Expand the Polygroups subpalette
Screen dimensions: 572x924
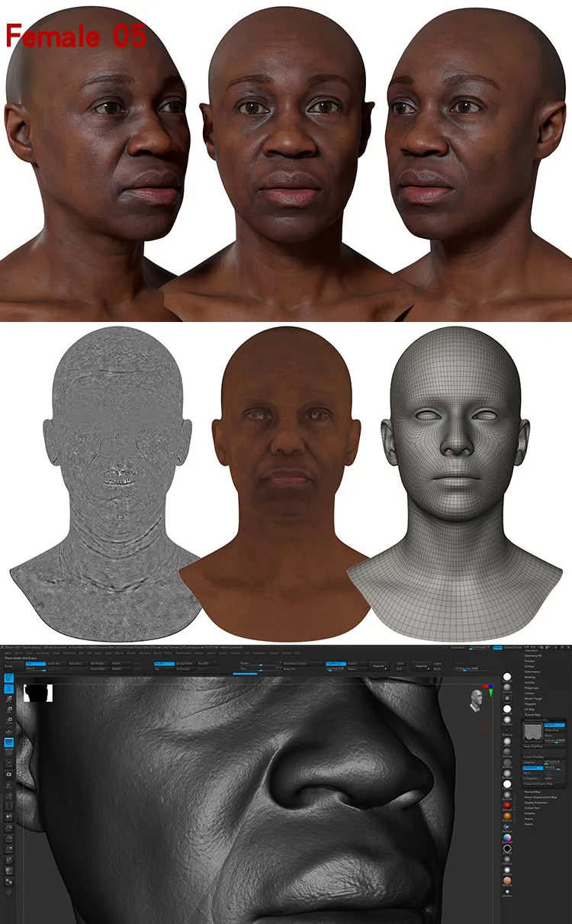532,687
